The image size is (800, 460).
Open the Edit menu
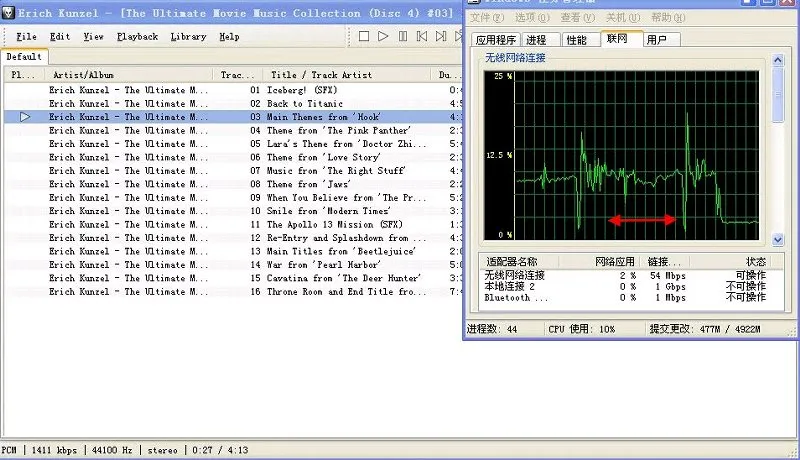click(60, 37)
